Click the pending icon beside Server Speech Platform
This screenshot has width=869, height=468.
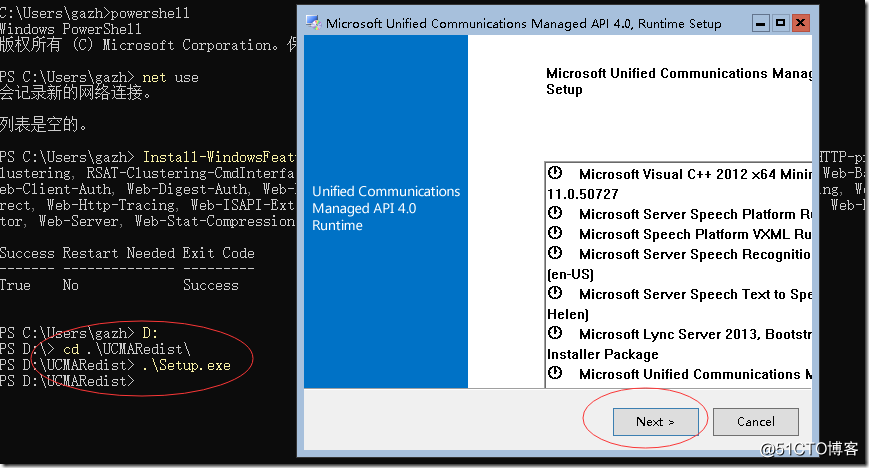[x=555, y=213]
